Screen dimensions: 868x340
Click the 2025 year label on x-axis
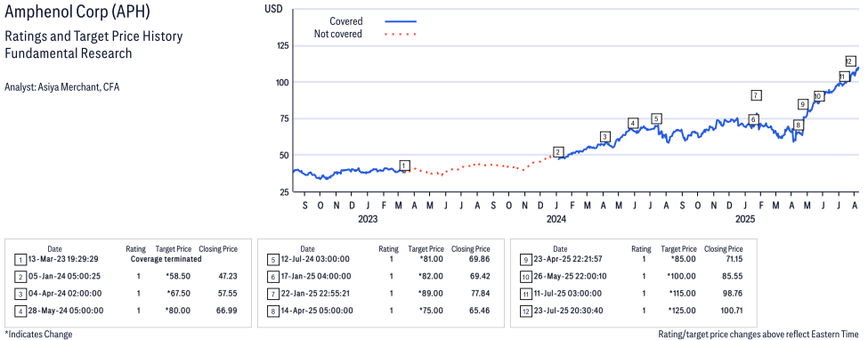pos(745,219)
